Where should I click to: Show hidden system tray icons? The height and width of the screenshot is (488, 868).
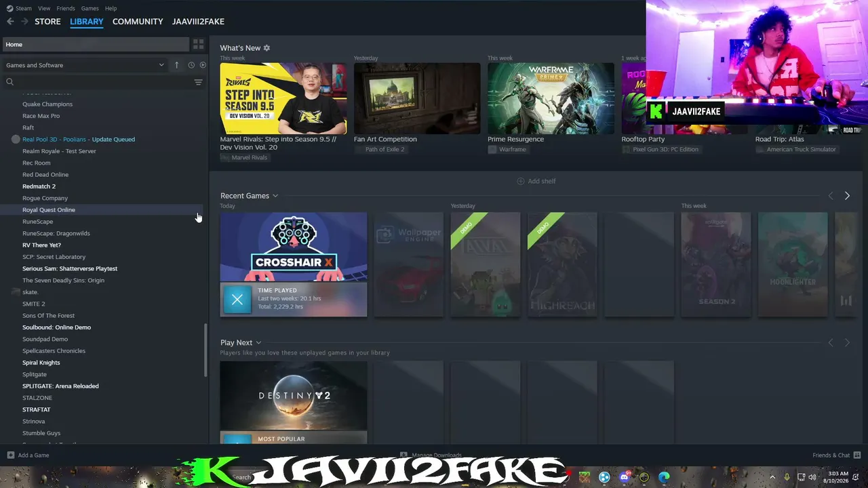click(772, 477)
